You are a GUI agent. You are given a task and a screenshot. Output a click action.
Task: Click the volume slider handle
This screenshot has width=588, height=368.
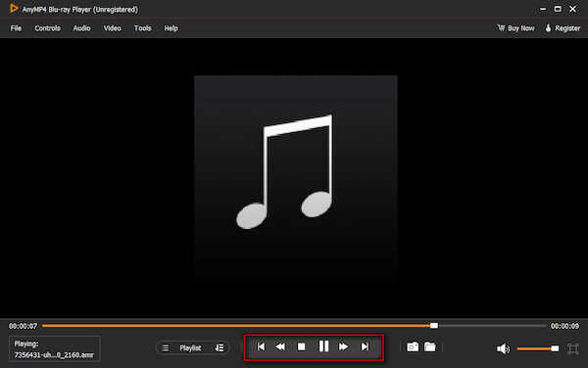coord(555,348)
